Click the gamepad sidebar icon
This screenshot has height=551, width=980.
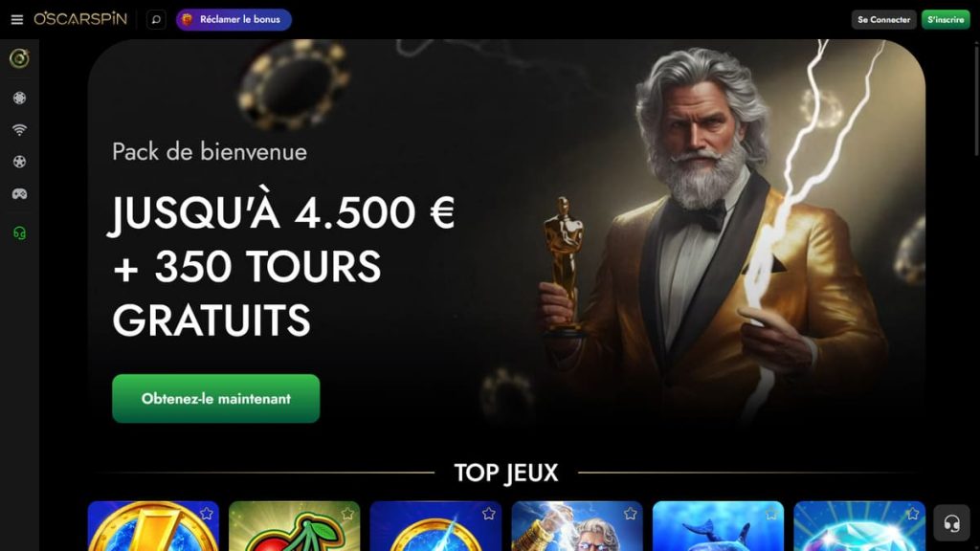click(x=19, y=193)
